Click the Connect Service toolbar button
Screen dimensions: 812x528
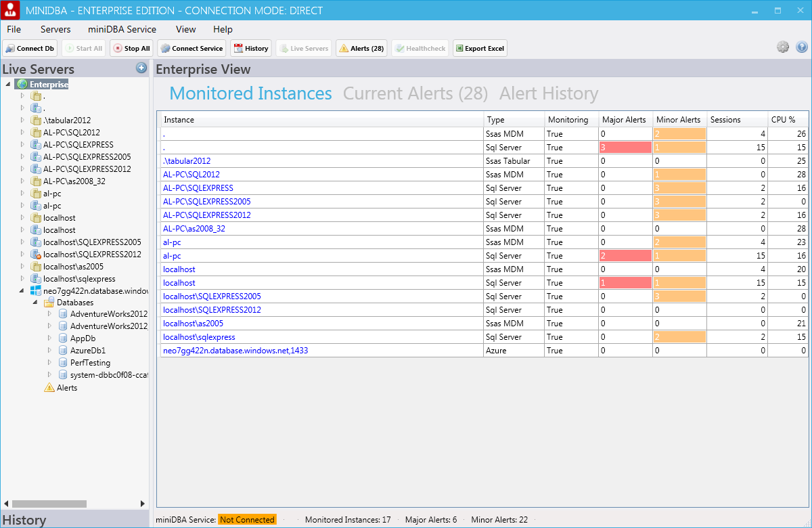point(191,49)
